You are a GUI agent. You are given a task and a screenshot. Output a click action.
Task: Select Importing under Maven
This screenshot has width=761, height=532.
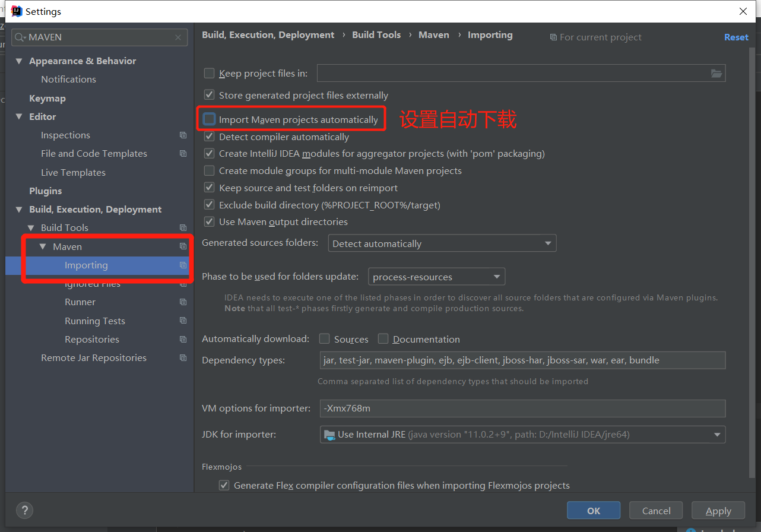click(x=86, y=265)
